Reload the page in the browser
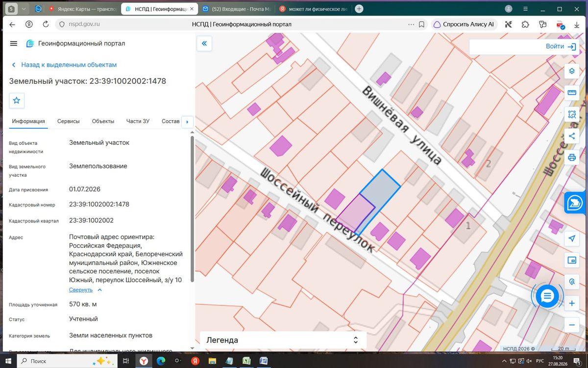Screen dimensions: 588x368 coord(46,24)
